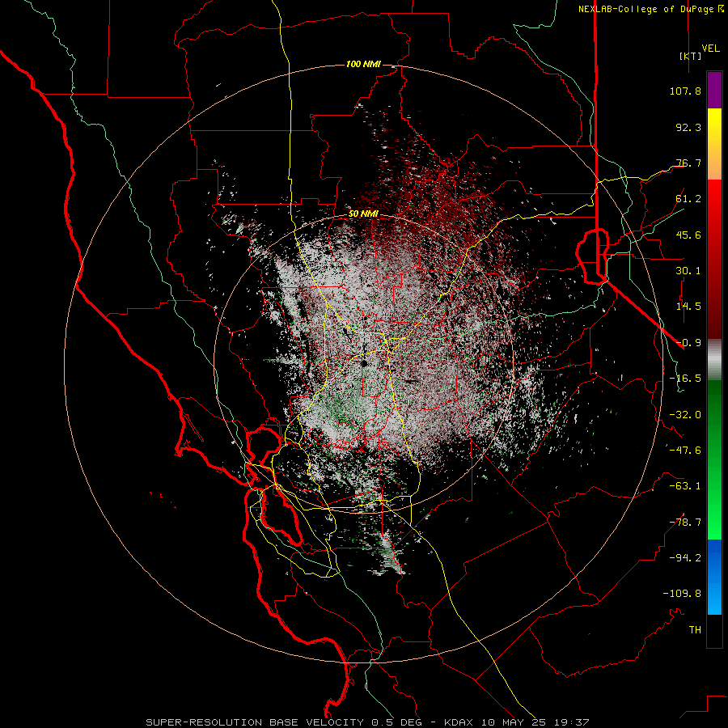
Task: Click the -94.2 legend value
Action: (685, 558)
